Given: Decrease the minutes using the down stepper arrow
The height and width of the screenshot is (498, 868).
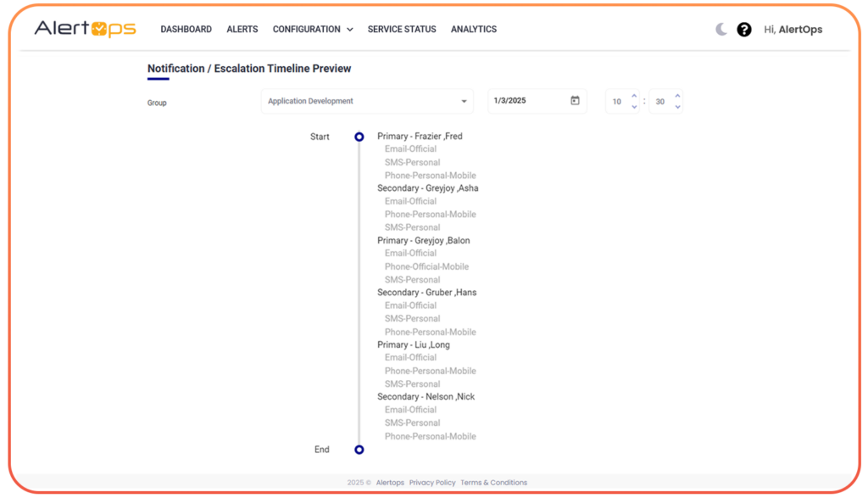Looking at the screenshot, I should (x=677, y=105).
